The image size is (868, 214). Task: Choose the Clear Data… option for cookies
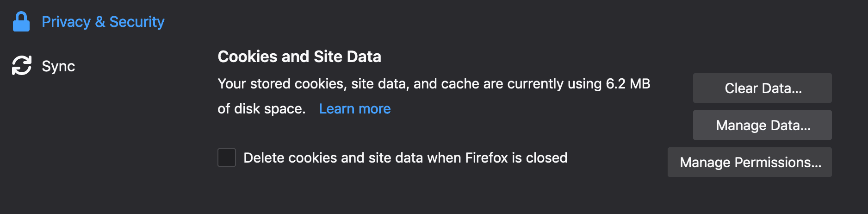[762, 88]
